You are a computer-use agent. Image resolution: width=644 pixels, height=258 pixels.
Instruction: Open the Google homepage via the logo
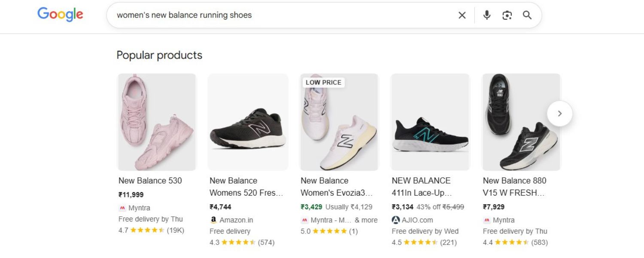click(x=60, y=15)
